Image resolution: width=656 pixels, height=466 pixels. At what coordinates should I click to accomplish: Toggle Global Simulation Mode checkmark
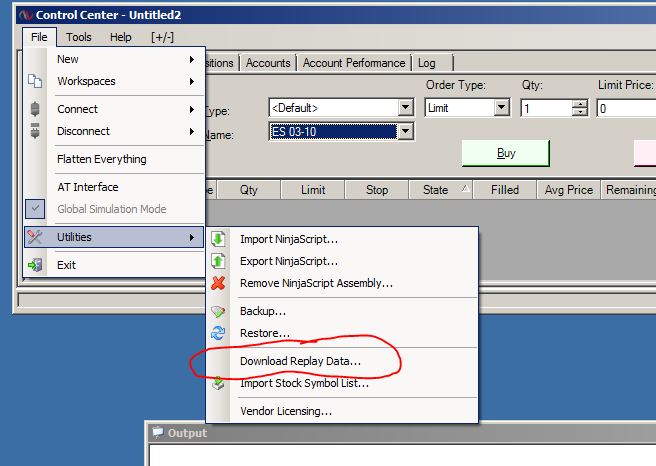point(35,209)
